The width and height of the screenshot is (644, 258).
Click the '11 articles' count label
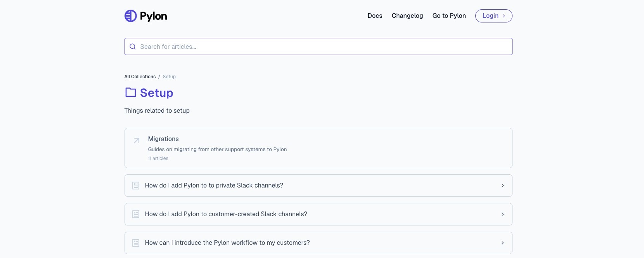point(158,158)
